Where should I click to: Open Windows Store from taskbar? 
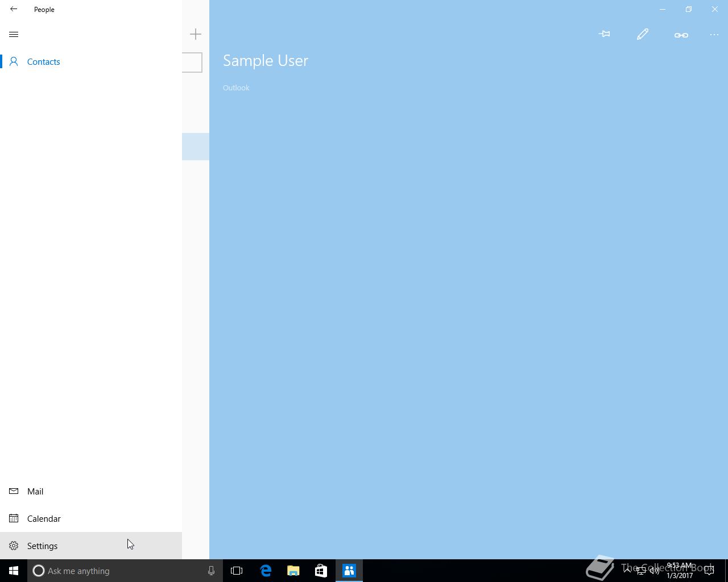click(x=321, y=571)
